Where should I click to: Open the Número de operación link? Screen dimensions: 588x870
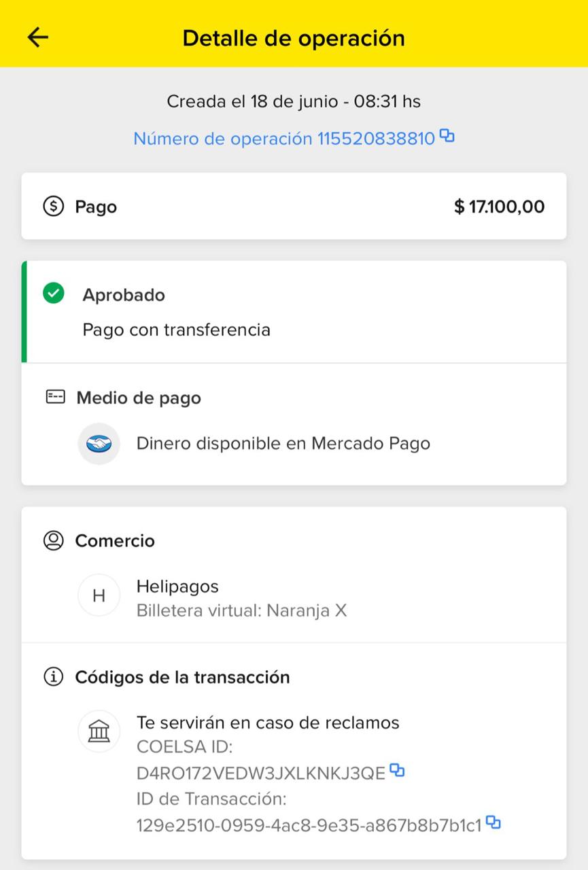click(x=283, y=139)
